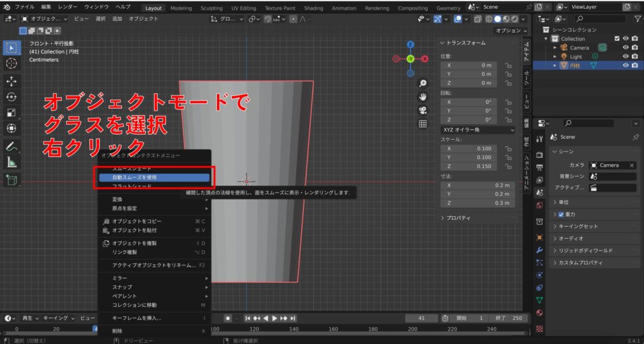Select the Move tool in left toolbar

(11, 81)
